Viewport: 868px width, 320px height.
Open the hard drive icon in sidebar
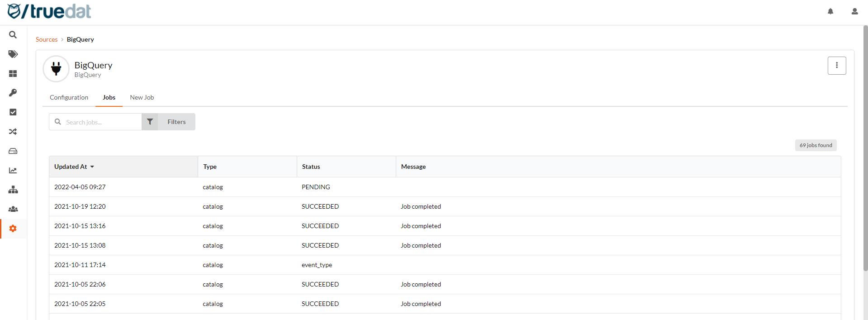pos(13,151)
